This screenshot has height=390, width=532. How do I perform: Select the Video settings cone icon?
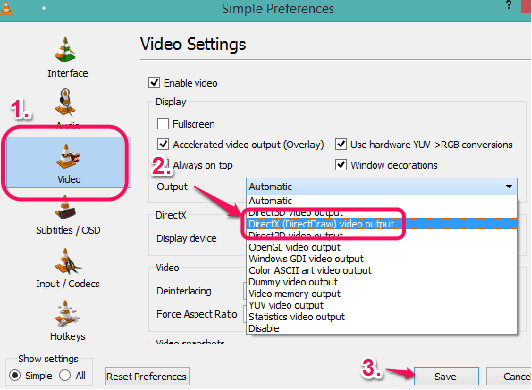click(68, 156)
